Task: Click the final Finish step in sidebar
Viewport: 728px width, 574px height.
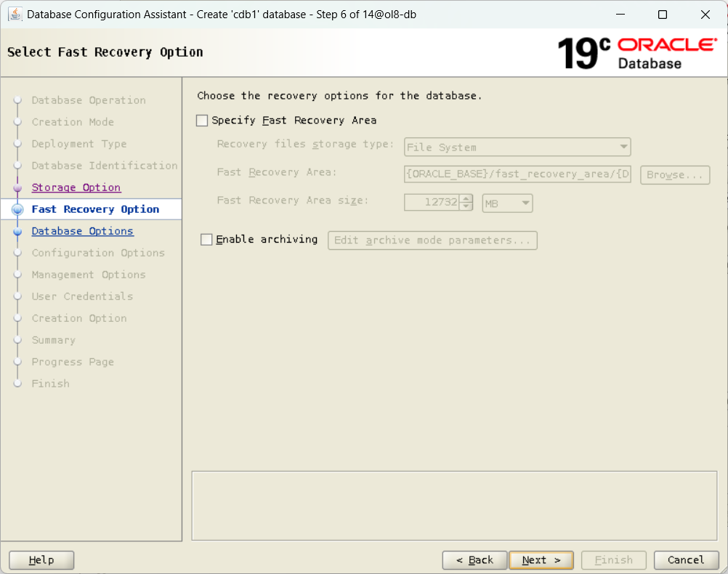Action: (x=51, y=384)
